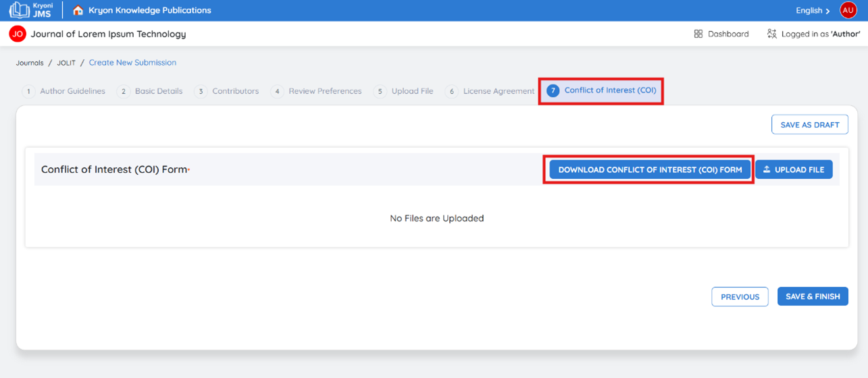The image size is (868, 378).
Task: Go to step 6 License Agreement
Action: (x=490, y=91)
